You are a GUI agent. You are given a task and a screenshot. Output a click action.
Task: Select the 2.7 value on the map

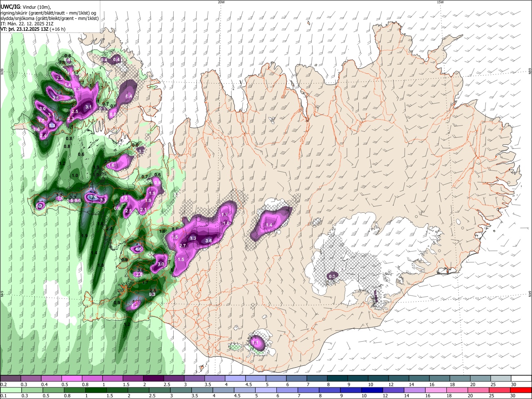coord(182,246)
